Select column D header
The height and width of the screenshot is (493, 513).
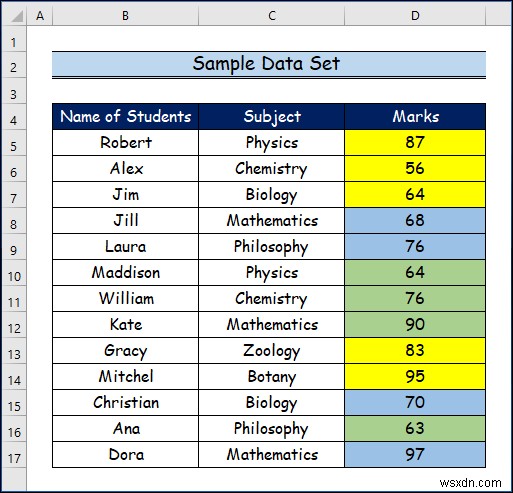pos(415,16)
